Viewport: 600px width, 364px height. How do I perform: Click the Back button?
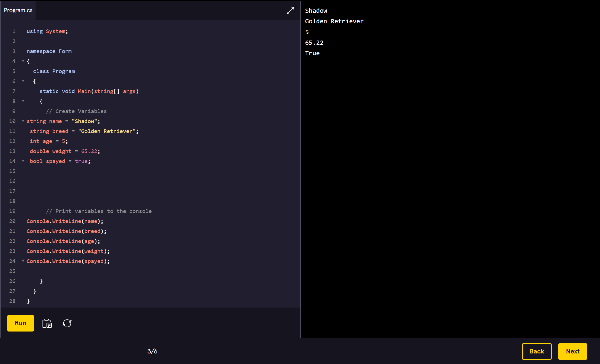[x=536, y=351]
